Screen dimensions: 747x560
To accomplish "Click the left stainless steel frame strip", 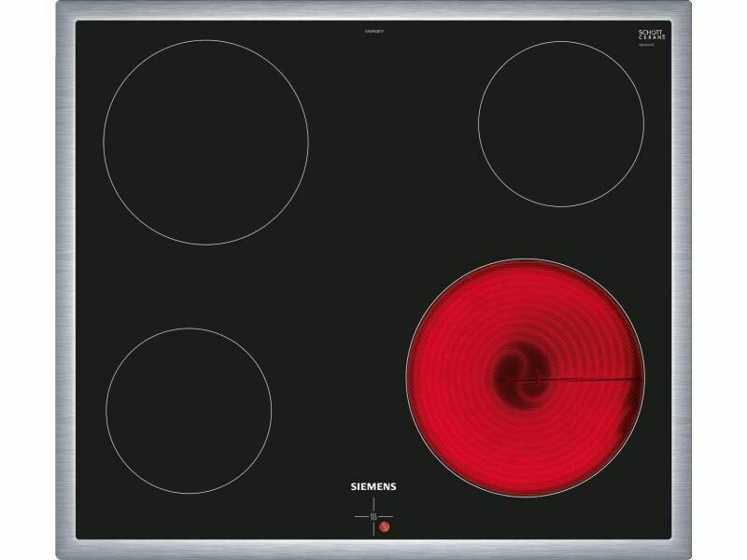I will coord(66,280).
